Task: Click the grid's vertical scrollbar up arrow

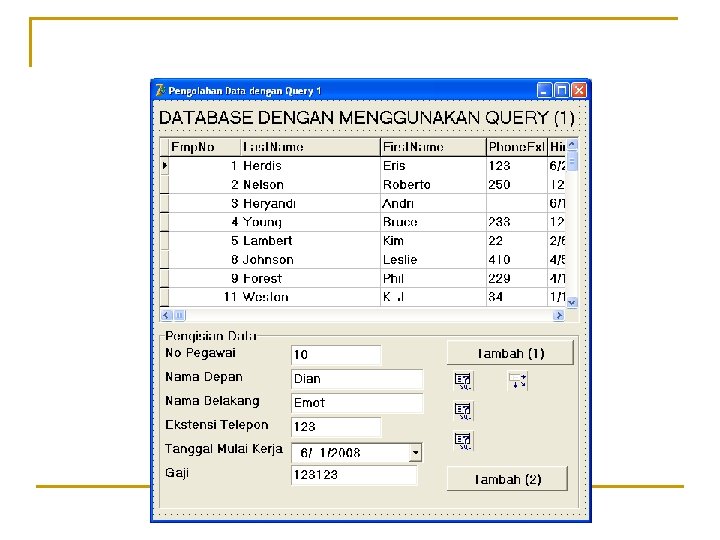Action: [572, 144]
